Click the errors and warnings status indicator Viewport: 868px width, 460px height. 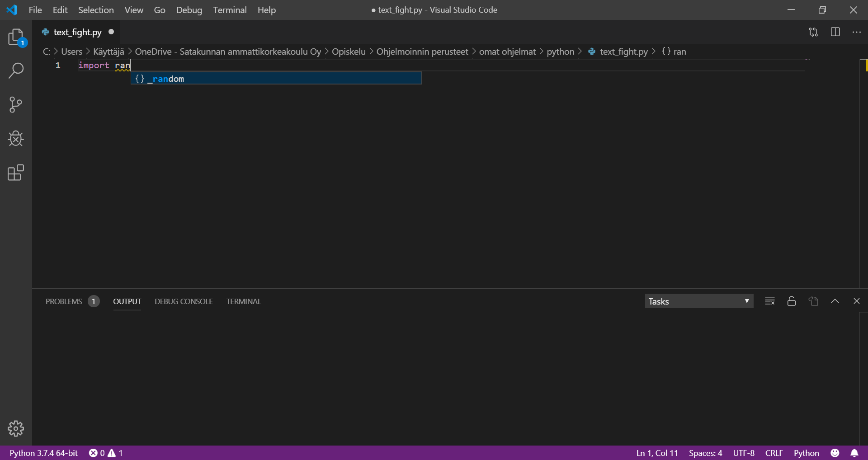coord(106,453)
